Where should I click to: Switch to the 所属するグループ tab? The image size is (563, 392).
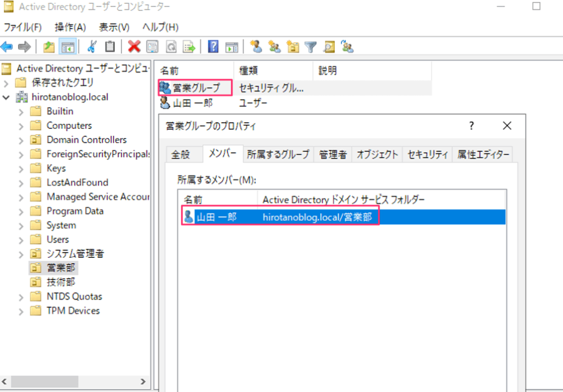coord(278,154)
